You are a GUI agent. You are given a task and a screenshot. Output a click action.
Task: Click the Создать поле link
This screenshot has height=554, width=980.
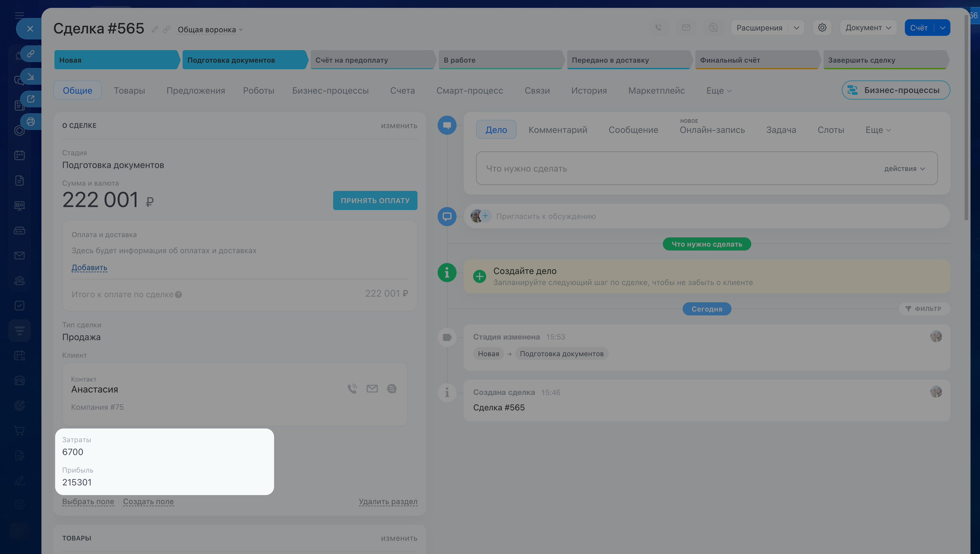coord(148,501)
